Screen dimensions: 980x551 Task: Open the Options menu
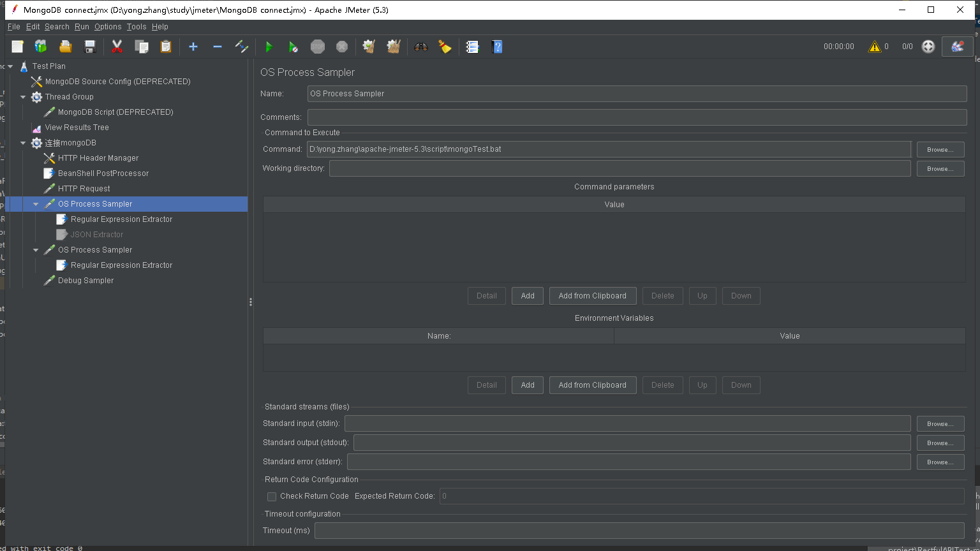coord(108,27)
